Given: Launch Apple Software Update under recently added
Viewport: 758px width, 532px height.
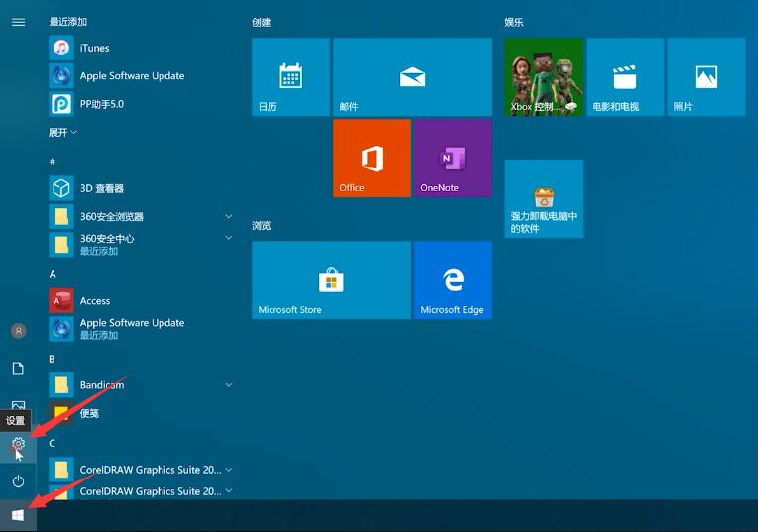Looking at the screenshot, I should pyautogui.click(x=140, y=76).
